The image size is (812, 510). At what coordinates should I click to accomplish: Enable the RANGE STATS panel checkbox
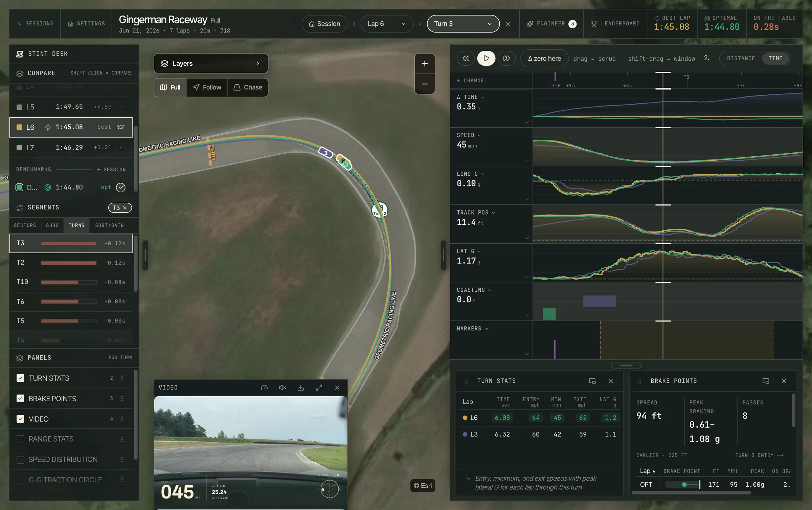(20, 439)
